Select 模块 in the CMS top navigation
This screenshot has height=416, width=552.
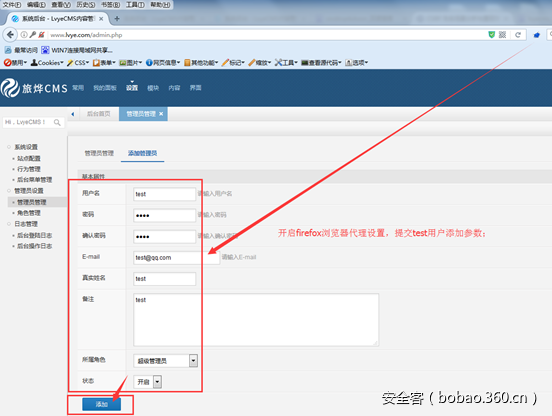(153, 88)
